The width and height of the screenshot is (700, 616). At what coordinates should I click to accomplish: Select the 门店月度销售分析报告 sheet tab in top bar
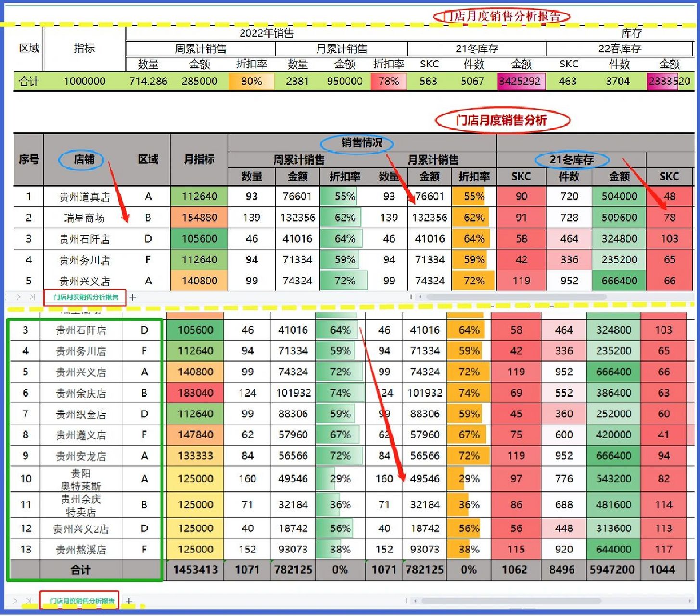[x=86, y=297]
